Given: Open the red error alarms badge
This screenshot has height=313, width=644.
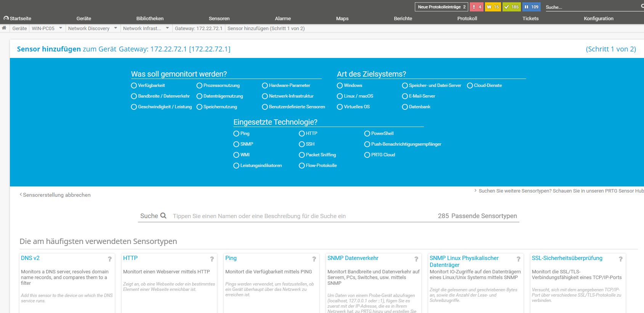Looking at the screenshot, I should 476,7.
